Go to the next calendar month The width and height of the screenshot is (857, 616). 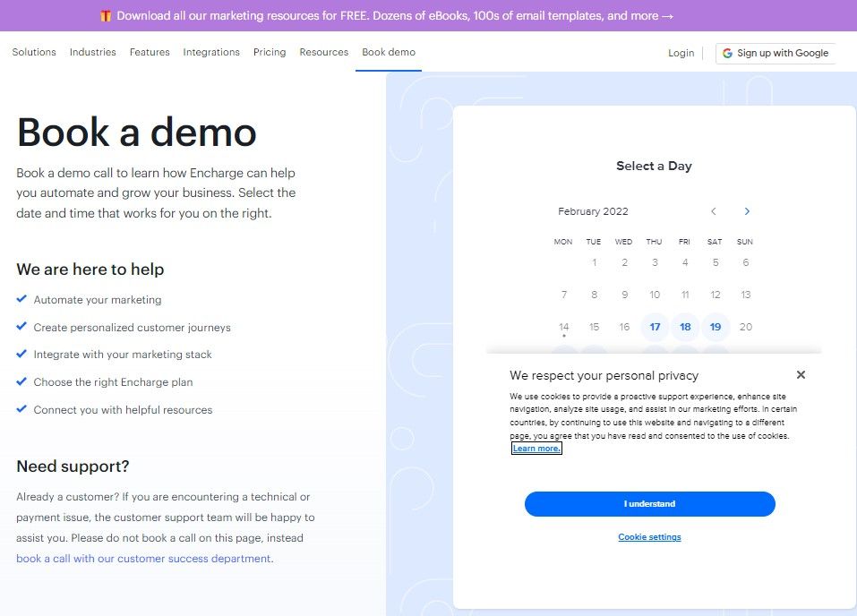[747, 211]
